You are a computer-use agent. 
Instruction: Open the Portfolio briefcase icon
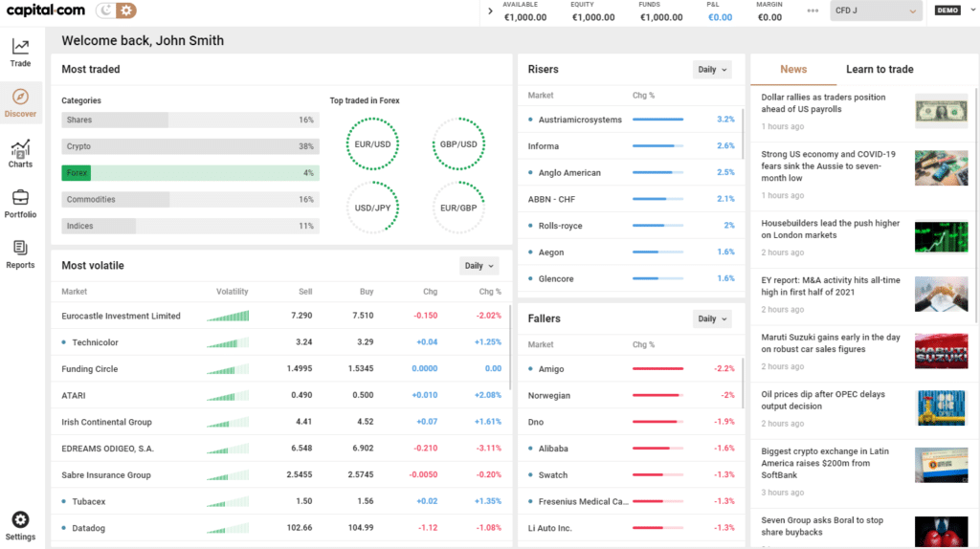click(20, 203)
